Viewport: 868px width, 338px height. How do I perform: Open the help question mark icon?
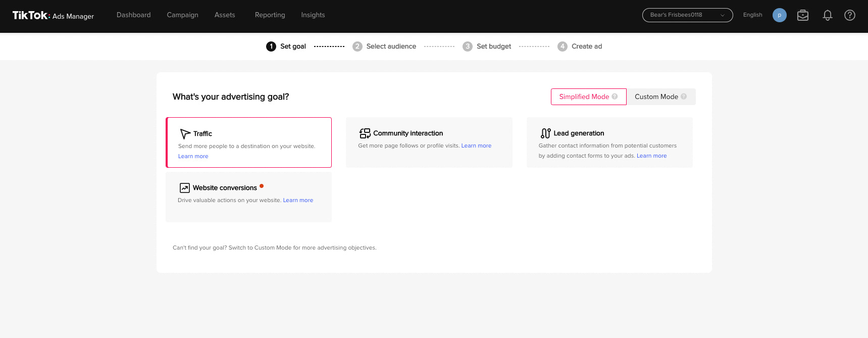pyautogui.click(x=850, y=15)
